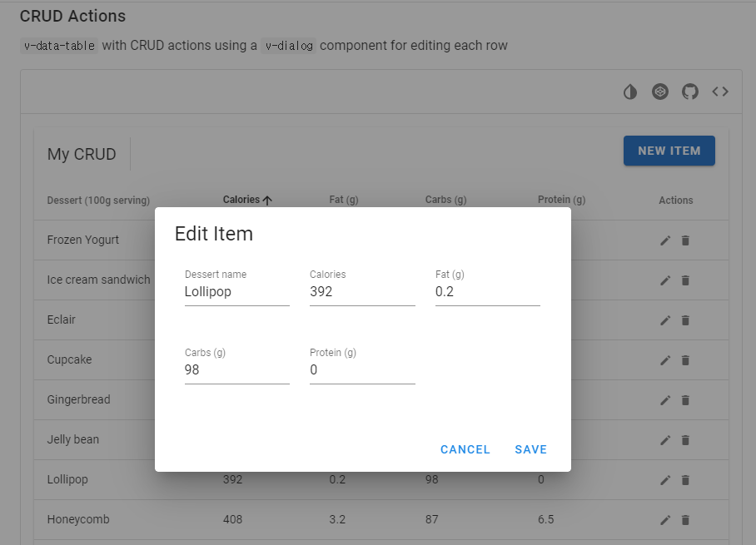
Task: Edit the Eclair row with pencil
Action: point(665,320)
